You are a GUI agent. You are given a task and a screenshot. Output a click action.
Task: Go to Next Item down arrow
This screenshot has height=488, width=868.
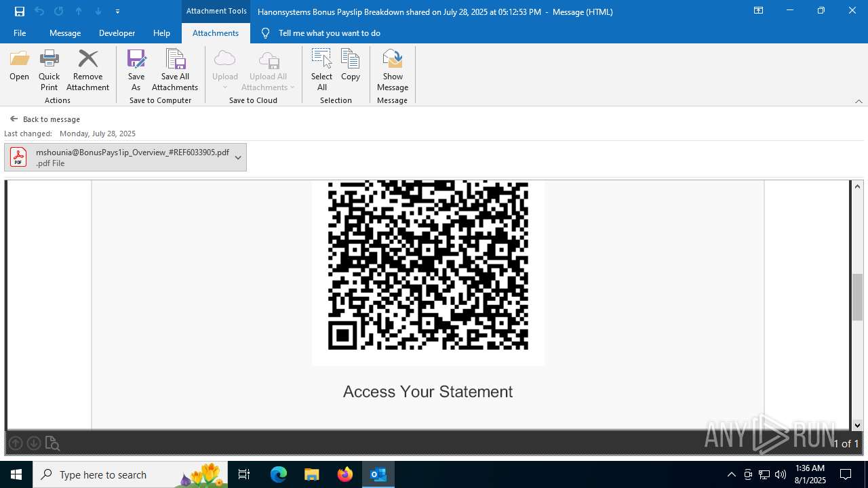(x=98, y=12)
